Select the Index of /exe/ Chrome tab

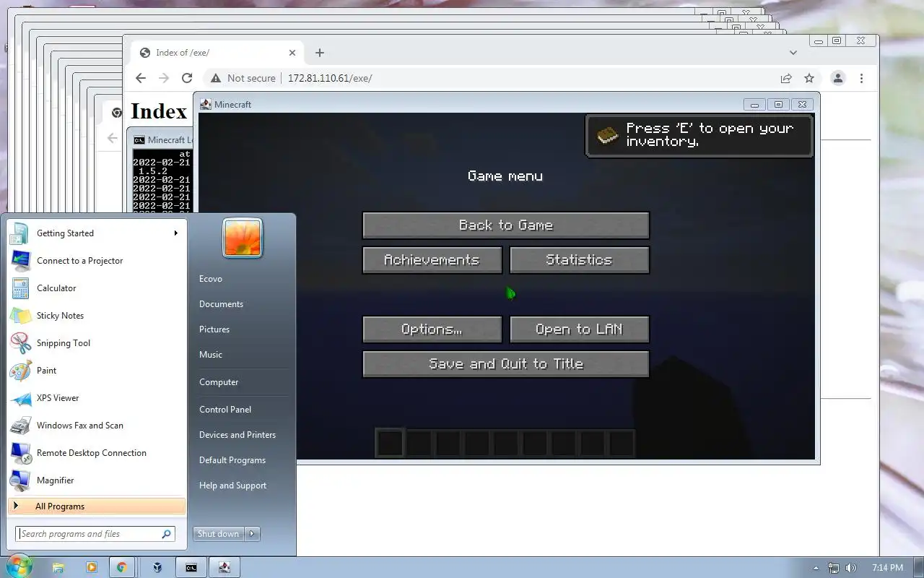tap(217, 53)
